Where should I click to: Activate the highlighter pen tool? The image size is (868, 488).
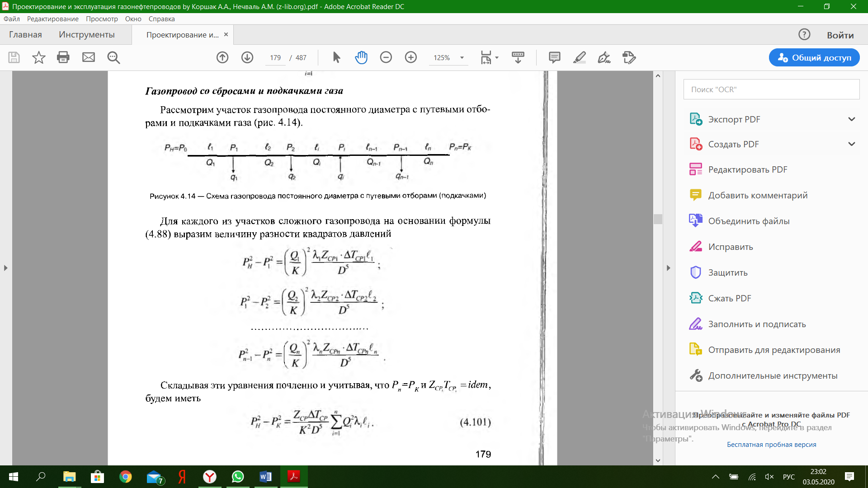pyautogui.click(x=579, y=57)
